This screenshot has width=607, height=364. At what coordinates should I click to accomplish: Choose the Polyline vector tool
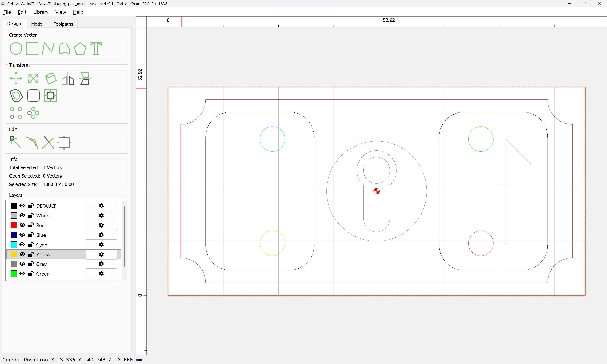[48, 48]
